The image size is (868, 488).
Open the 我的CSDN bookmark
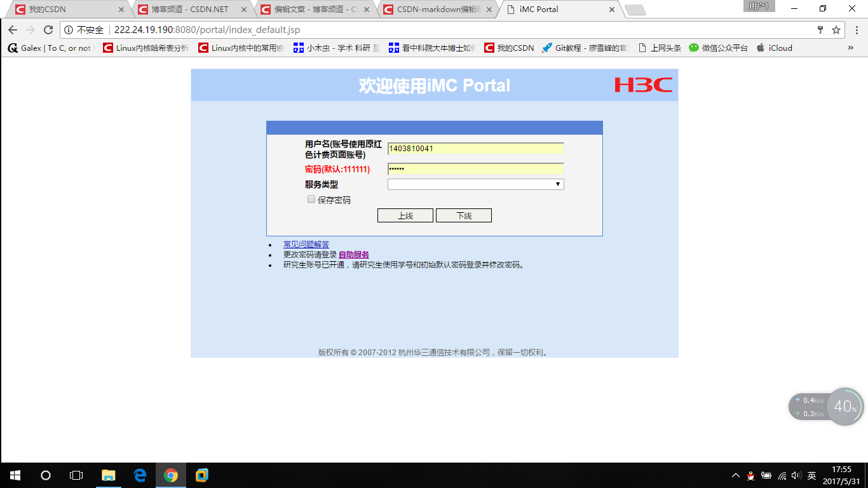point(509,48)
